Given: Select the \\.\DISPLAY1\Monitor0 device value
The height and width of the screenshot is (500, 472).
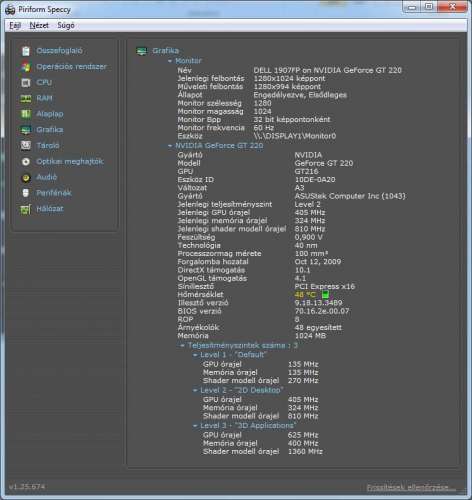Looking at the screenshot, I should point(295,136).
